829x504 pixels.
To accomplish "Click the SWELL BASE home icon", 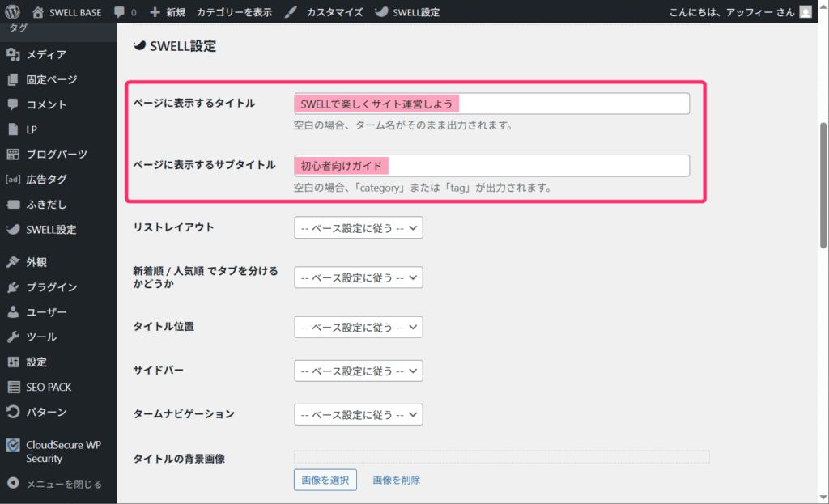I will pyautogui.click(x=37, y=11).
